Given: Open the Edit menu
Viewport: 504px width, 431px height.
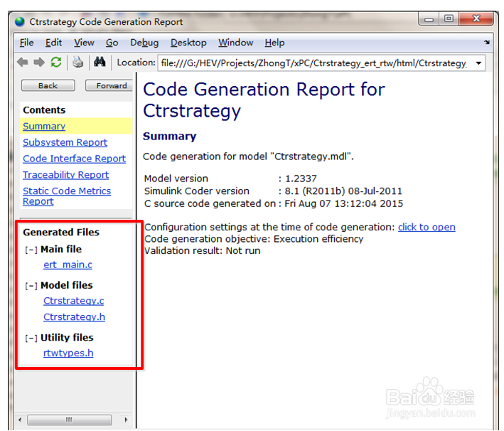Looking at the screenshot, I should [x=53, y=43].
